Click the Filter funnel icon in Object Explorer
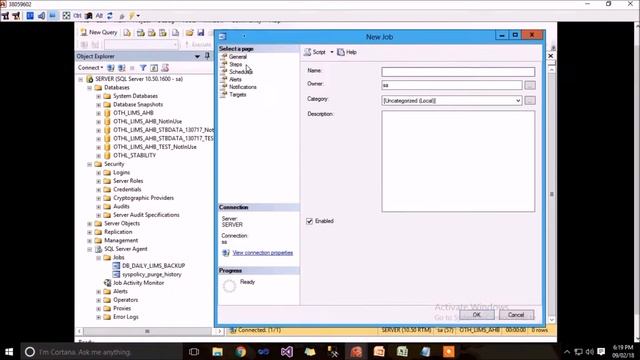 coord(143,68)
